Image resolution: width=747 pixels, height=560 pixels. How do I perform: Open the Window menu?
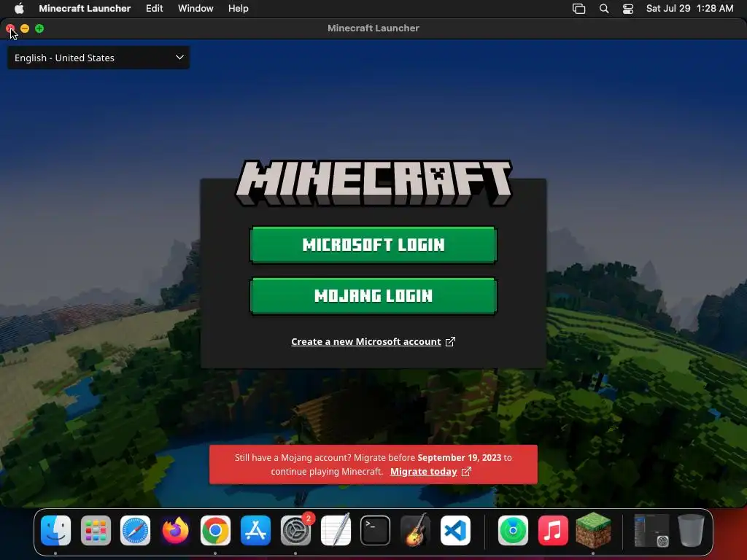(x=196, y=8)
